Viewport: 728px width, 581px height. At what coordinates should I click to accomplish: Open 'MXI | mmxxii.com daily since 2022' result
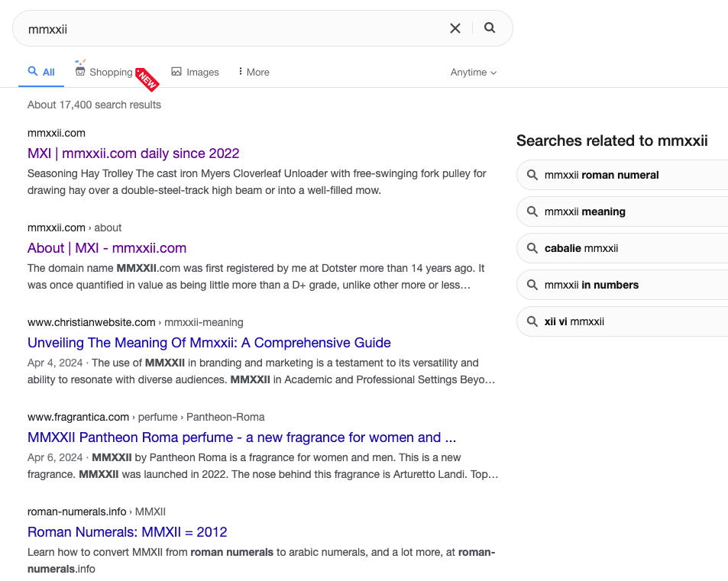point(133,153)
